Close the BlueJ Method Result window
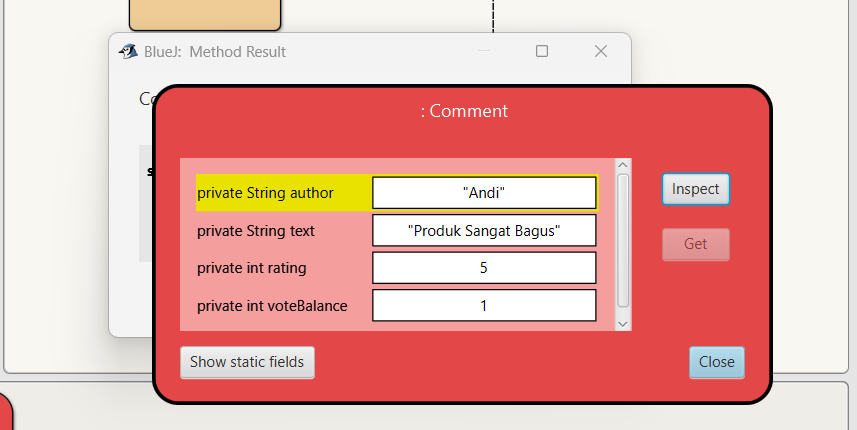857x430 pixels. [x=601, y=51]
